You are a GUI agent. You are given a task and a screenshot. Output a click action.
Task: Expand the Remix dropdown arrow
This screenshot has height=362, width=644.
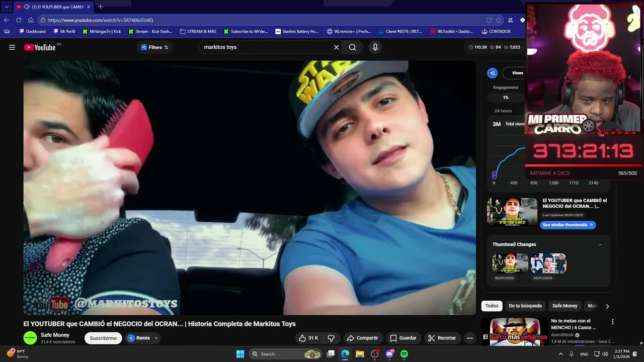point(156,338)
